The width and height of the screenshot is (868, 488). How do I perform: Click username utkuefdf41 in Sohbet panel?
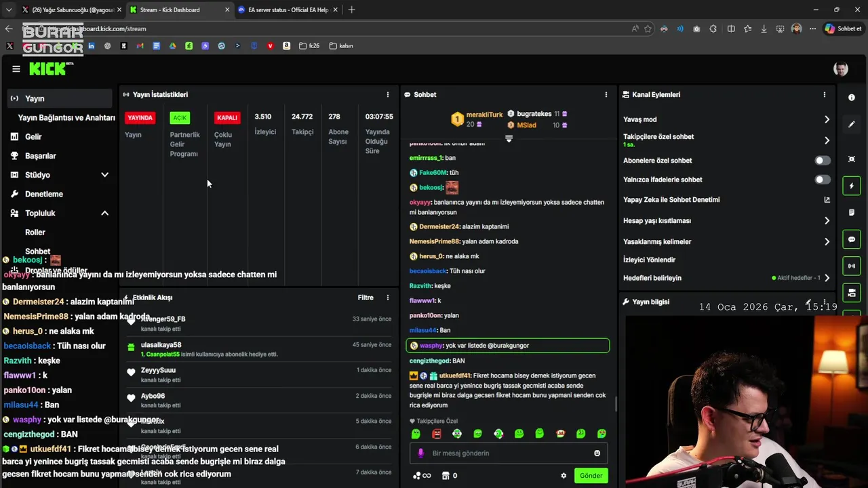[x=455, y=375]
